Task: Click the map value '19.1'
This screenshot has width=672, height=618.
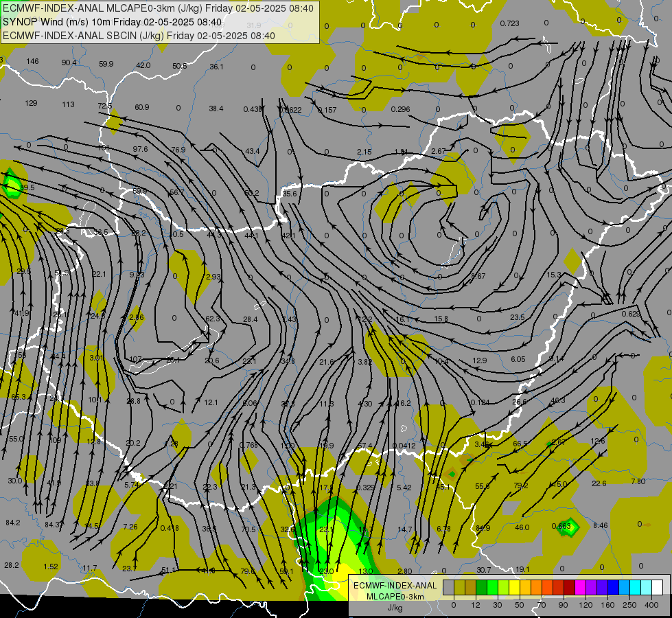Action: (522, 569)
